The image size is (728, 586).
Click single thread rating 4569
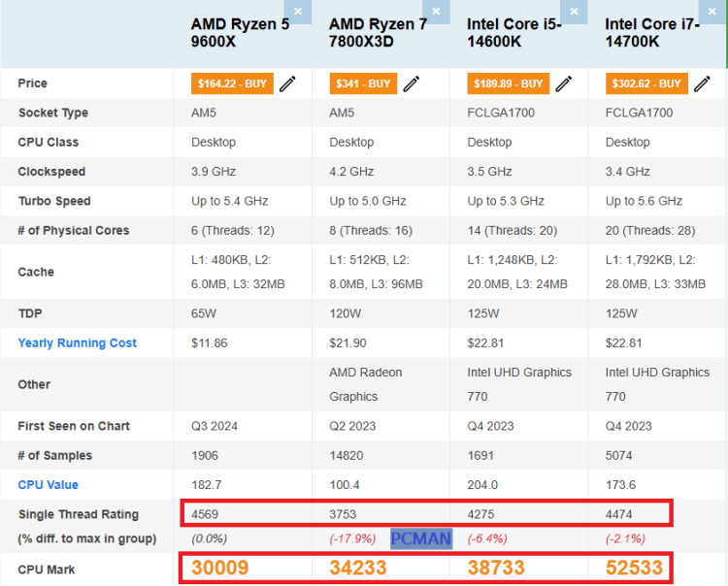(205, 514)
